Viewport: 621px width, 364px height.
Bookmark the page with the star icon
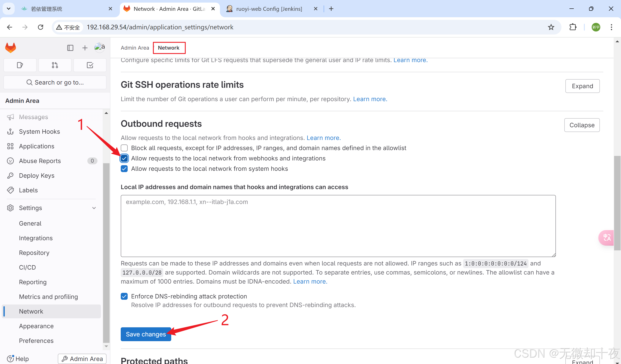coord(551,27)
